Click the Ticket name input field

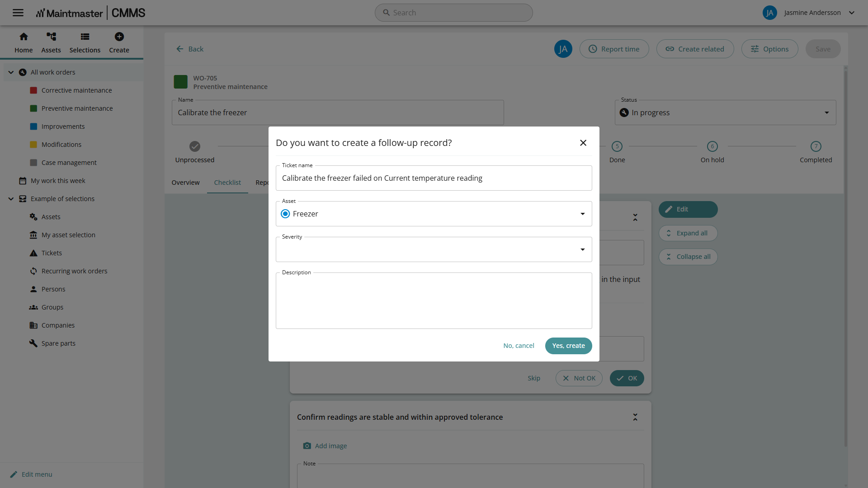pyautogui.click(x=434, y=178)
